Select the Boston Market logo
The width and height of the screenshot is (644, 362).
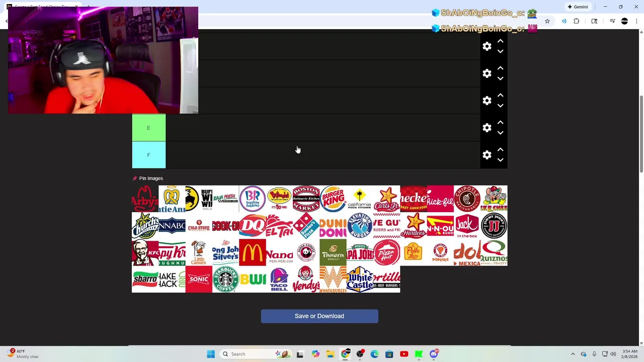306,199
